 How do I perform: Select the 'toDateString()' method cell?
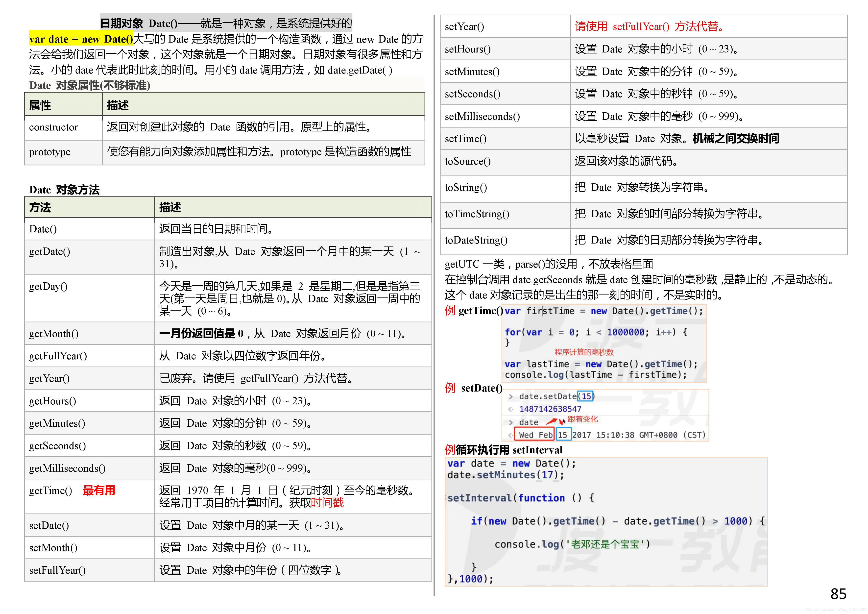pos(506,241)
